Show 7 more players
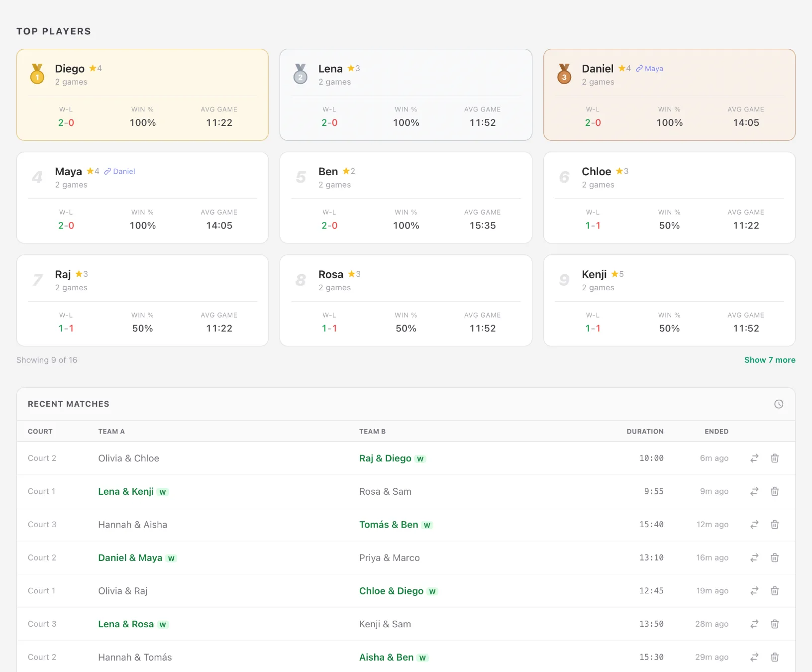The height and width of the screenshot is (672, 812). [770, 360]
